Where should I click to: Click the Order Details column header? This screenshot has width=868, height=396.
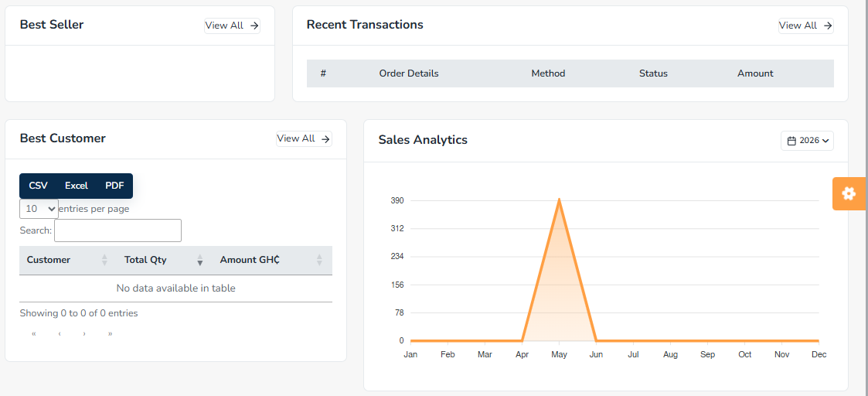click(409, 73)
